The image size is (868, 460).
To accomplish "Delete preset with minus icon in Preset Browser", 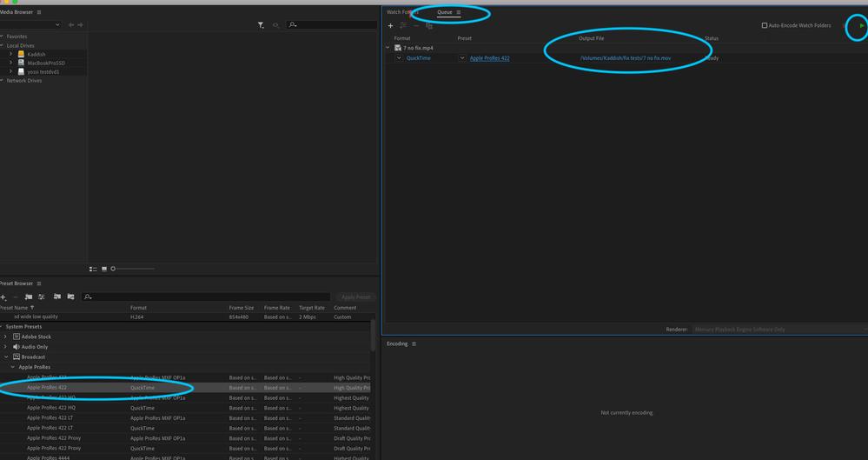I will tap(16, 297).
